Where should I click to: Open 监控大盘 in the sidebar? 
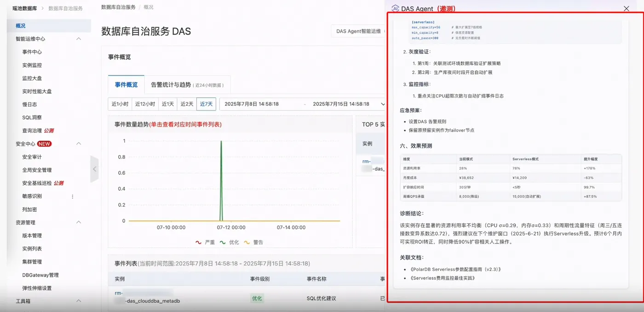32,78
